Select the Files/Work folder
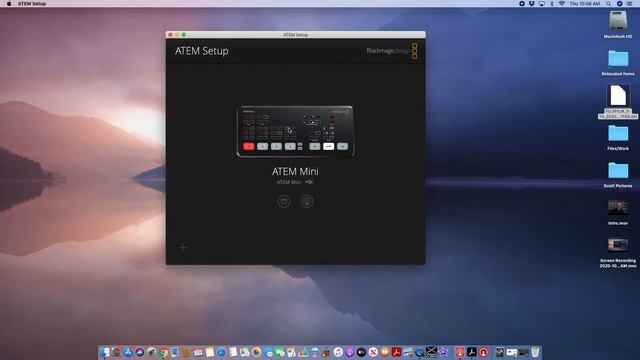 [x=618, y=133]
